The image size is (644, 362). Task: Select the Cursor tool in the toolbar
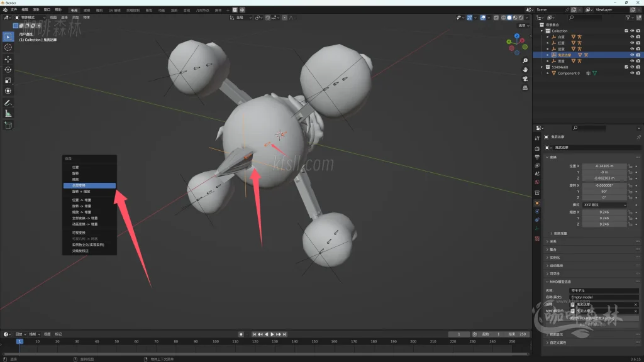coord(8,48)
